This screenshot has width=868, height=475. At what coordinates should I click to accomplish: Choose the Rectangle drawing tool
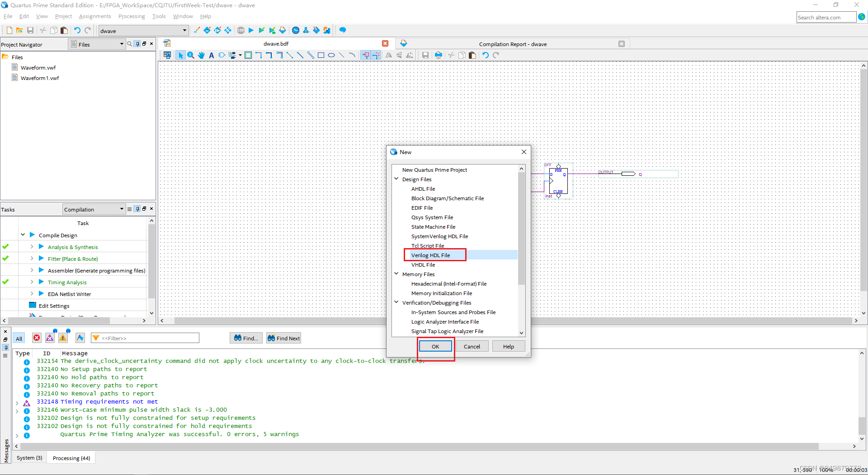(321, 55)
